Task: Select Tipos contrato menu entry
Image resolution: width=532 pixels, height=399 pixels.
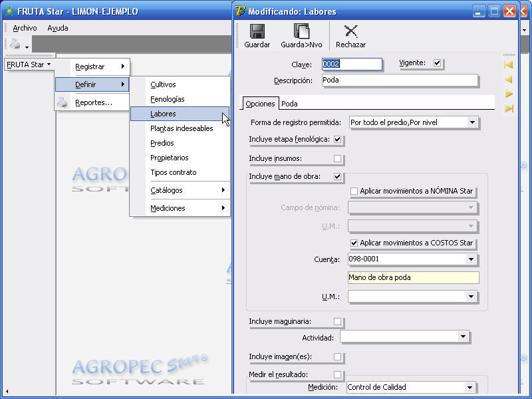Action: pyautogui.click(x=180, y=172)
